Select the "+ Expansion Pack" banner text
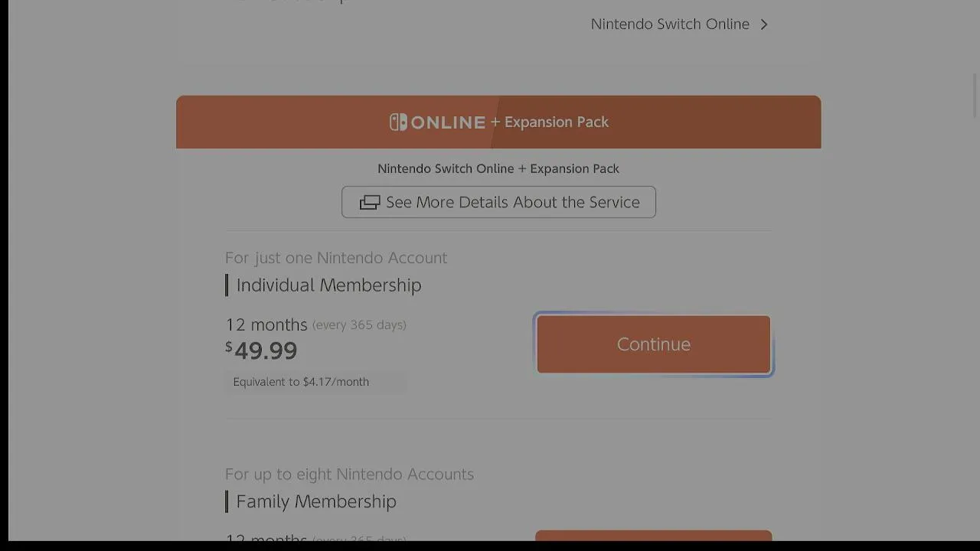This screenshot has width=980, height=551. click(x=550, y=122)
